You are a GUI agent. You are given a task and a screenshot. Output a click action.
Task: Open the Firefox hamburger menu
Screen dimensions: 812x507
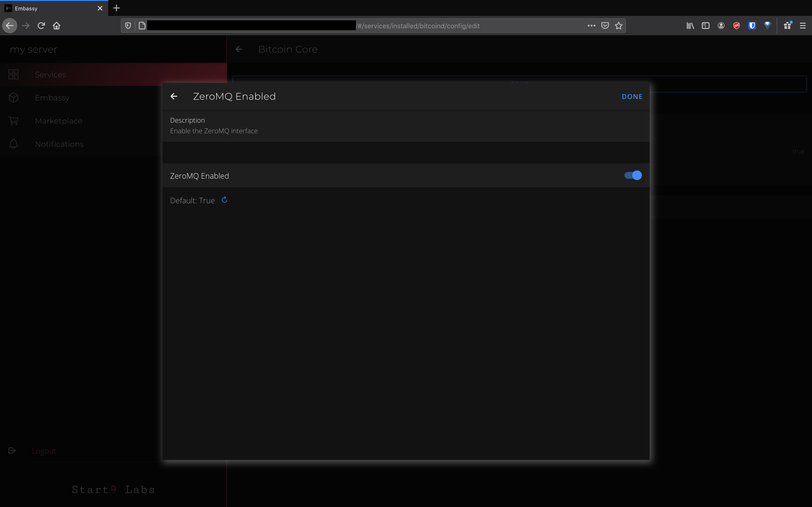(803, 26)
